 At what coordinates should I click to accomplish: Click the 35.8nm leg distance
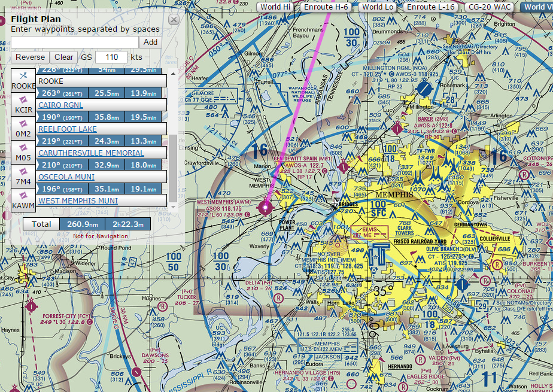(107, 117)
